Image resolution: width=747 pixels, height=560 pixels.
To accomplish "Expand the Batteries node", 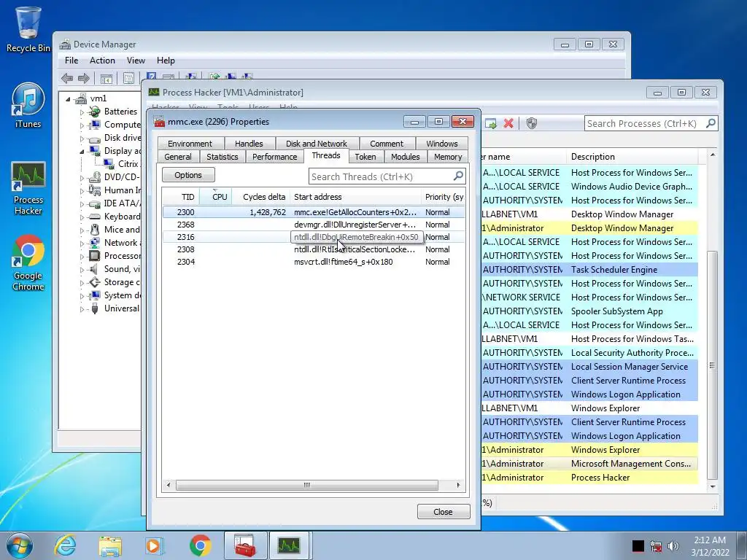I will tap(82, 112).
